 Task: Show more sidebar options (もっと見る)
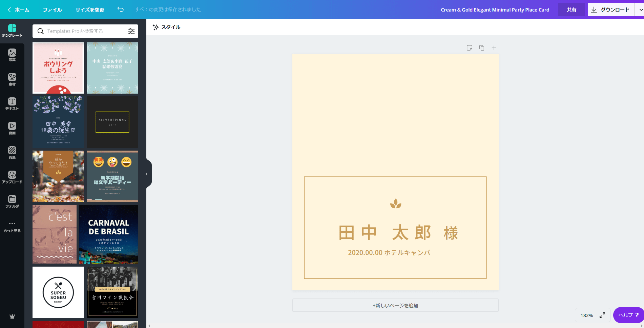(x=12, y=226)
